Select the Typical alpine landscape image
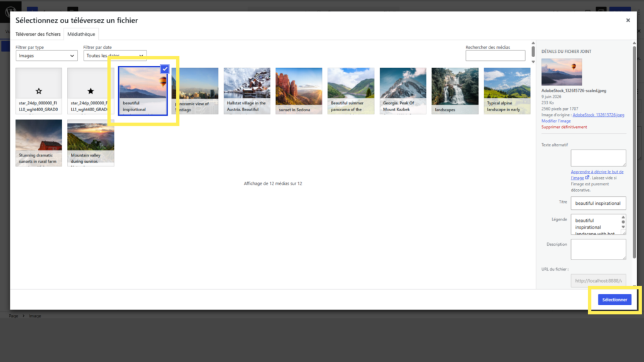Viewport: 644px width, 362px height. 507,90
